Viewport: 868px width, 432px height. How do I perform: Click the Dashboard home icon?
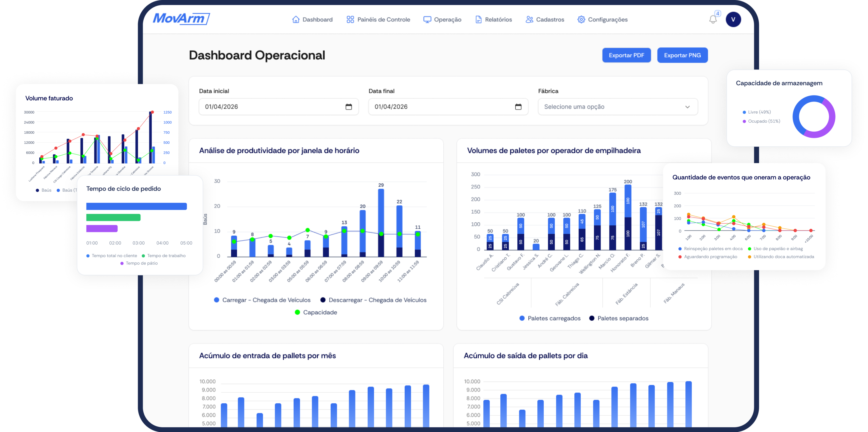click(x=296, y=19)
